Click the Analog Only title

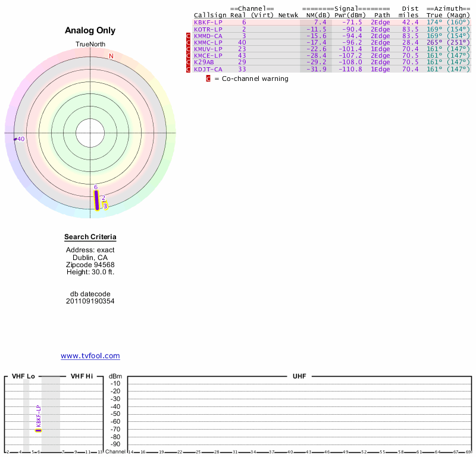(90, 31)
